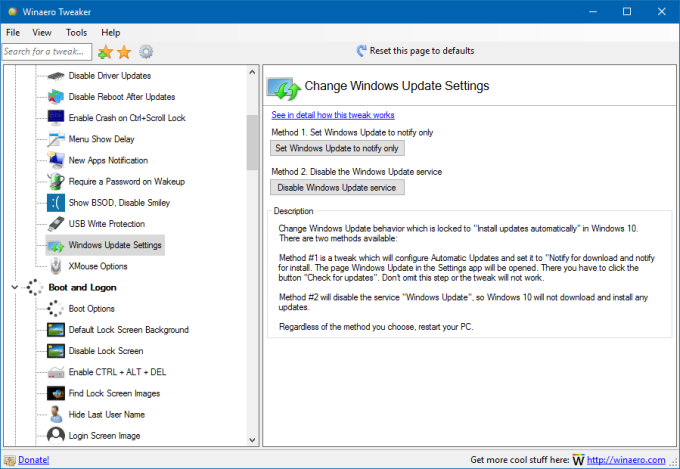Click the Find Lock Screen Images icon
The width and height of the screenshot is (680, 469).
point(56,393)
